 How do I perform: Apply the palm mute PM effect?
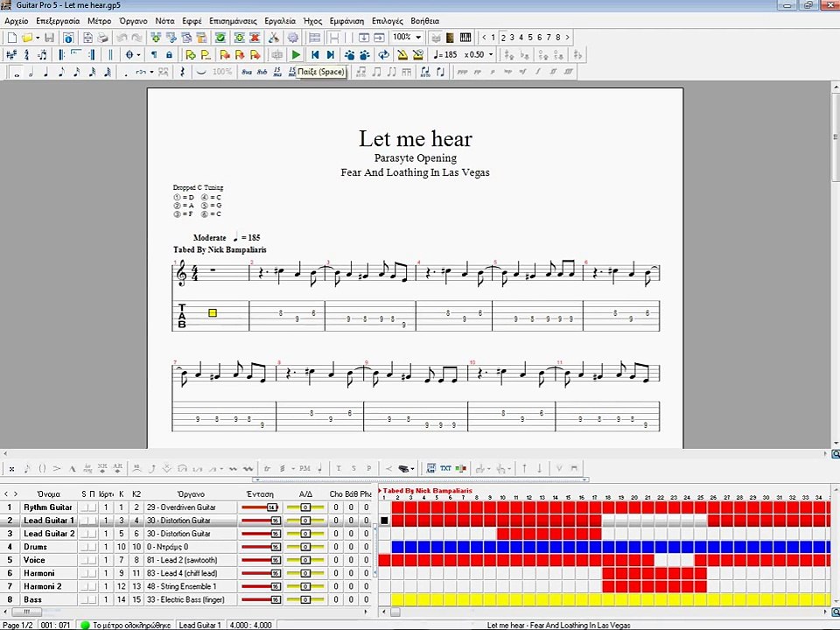click(x=304, y=469)
